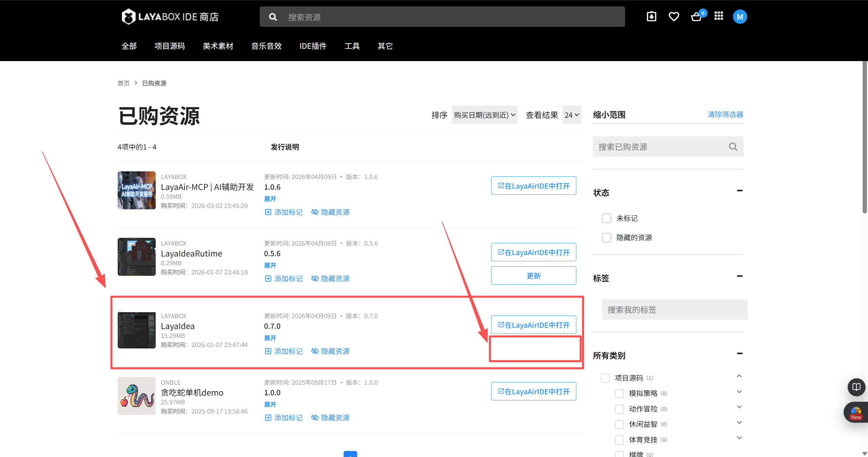The width and height of the screenshot is (868, 457).
Task: Check the 休闲益智 category checkbox
Action: point(619,424)
